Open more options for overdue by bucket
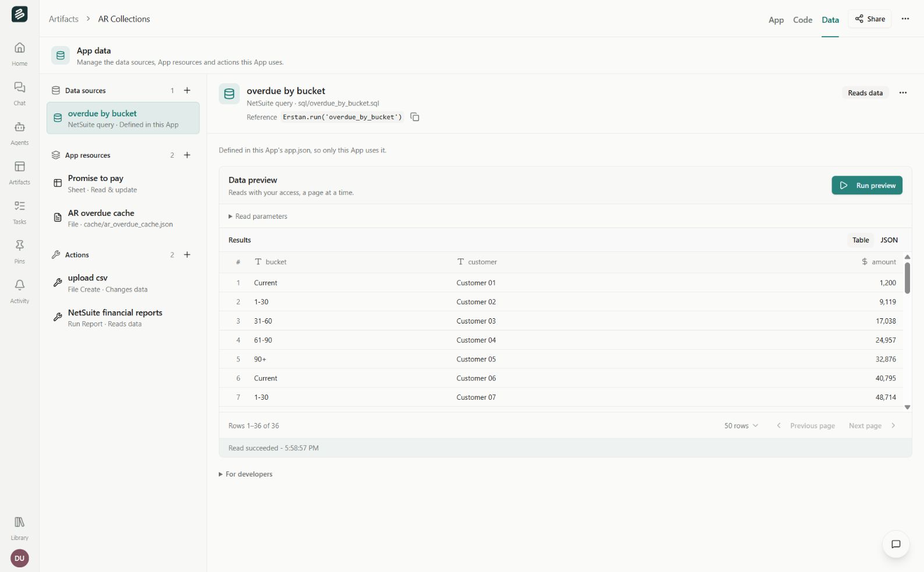The height and width of the screenshot is (572, 924). [x=903, y=93]
